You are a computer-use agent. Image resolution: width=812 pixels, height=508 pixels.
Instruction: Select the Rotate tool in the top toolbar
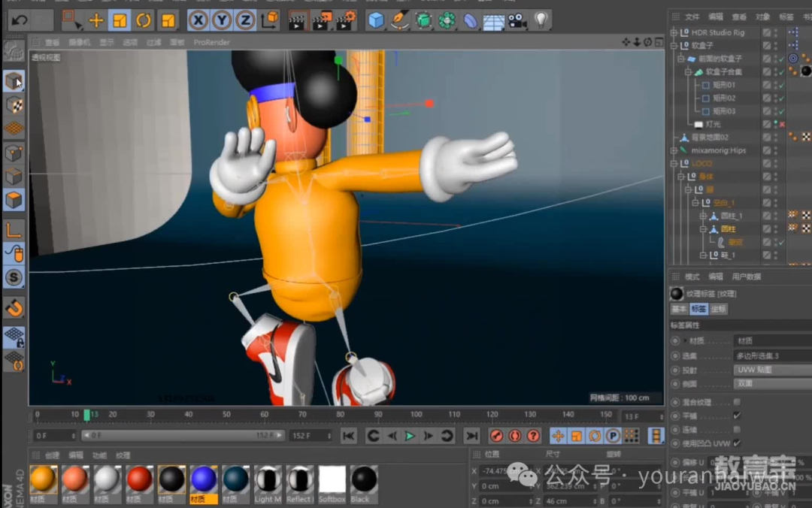[144, 21]
